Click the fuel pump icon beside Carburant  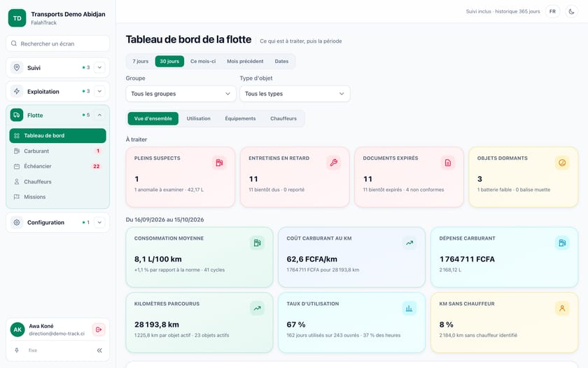pyautogui.click(x=17, y=151)
